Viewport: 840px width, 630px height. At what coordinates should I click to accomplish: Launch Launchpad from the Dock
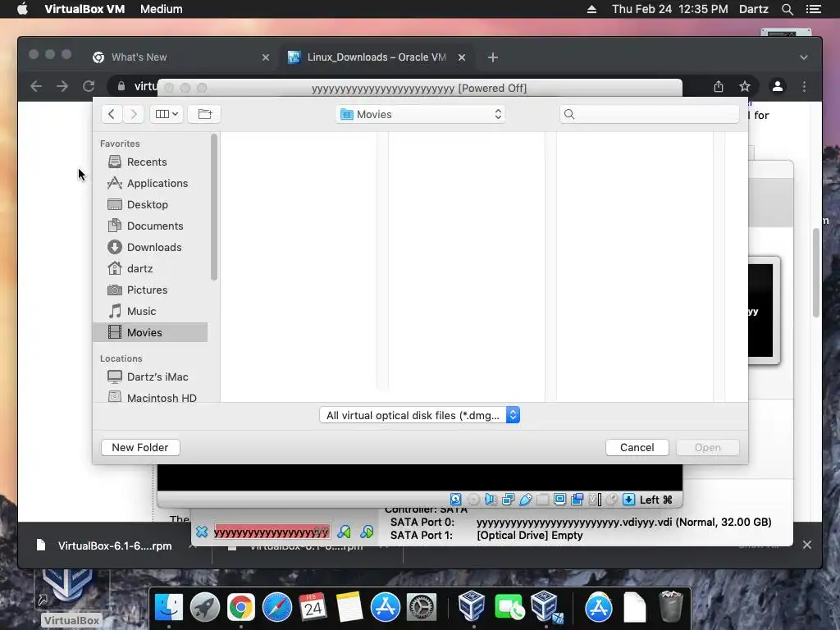[x=204, y=607]
